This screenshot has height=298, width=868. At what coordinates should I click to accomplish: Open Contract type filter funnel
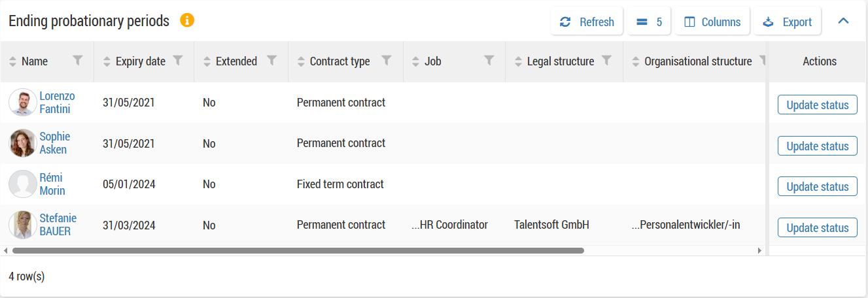387,61
